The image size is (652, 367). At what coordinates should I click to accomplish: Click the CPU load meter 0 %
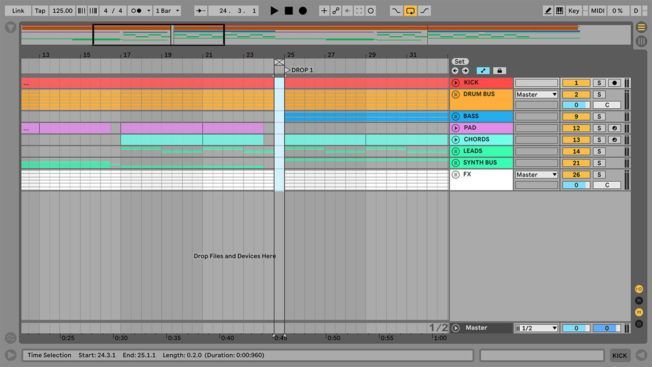[618, 11]
